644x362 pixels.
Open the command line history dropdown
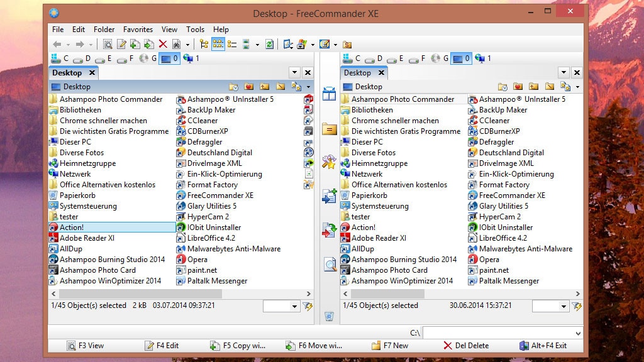578,333
